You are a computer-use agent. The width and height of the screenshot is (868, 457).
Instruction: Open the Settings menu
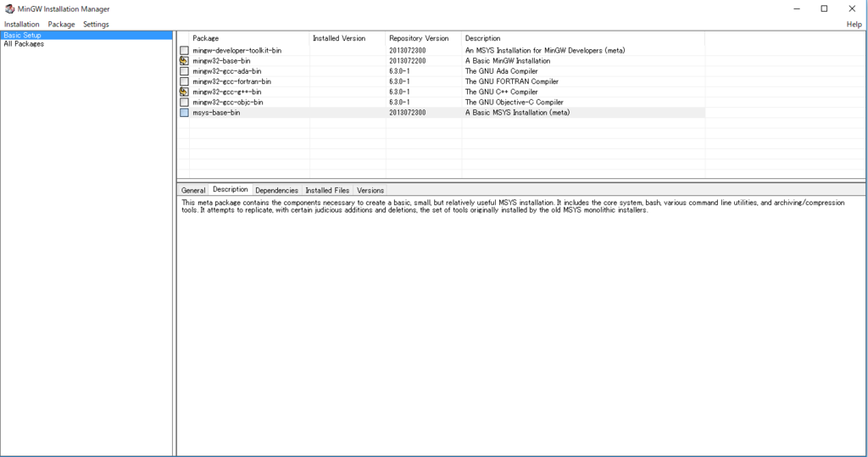point(96,25)
